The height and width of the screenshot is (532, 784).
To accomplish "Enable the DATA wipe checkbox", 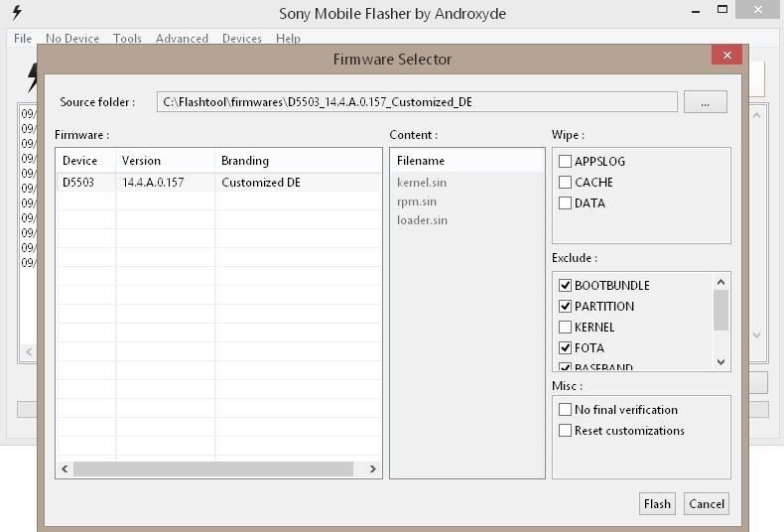I will coord(565,203).
